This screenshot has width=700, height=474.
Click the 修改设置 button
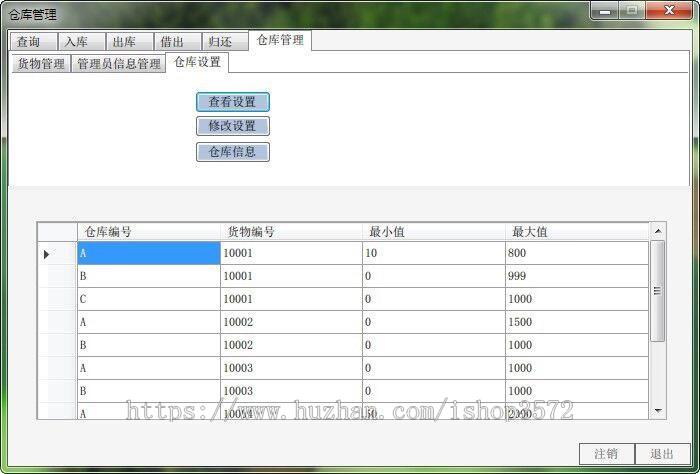233,126
